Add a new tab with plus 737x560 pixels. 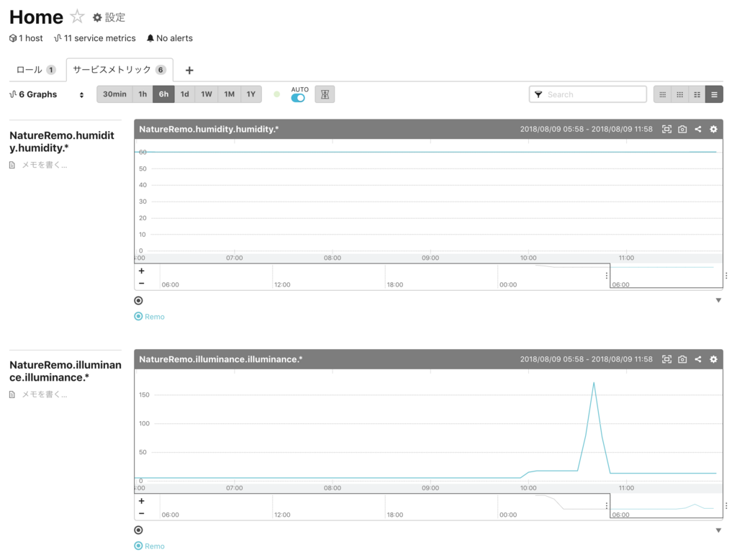[x=189, y=71]
